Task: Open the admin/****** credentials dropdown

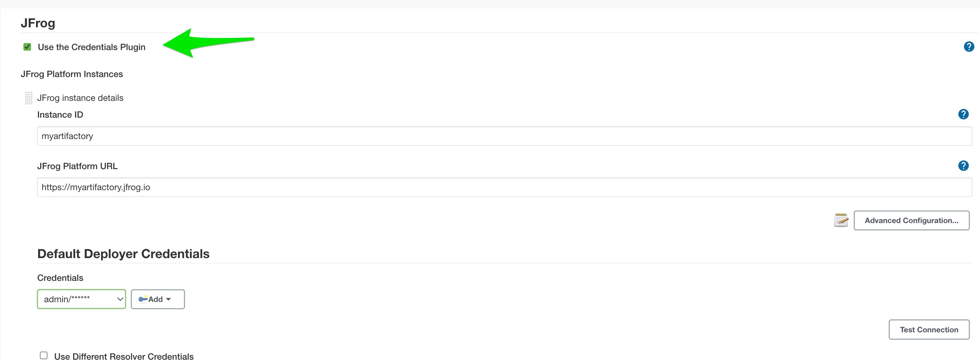Action: coord(81,299)
